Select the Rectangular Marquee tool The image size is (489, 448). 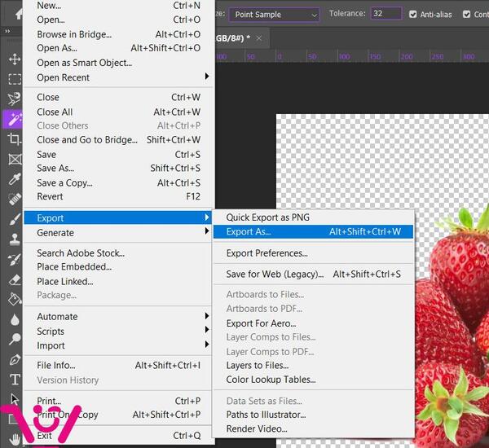15,79
